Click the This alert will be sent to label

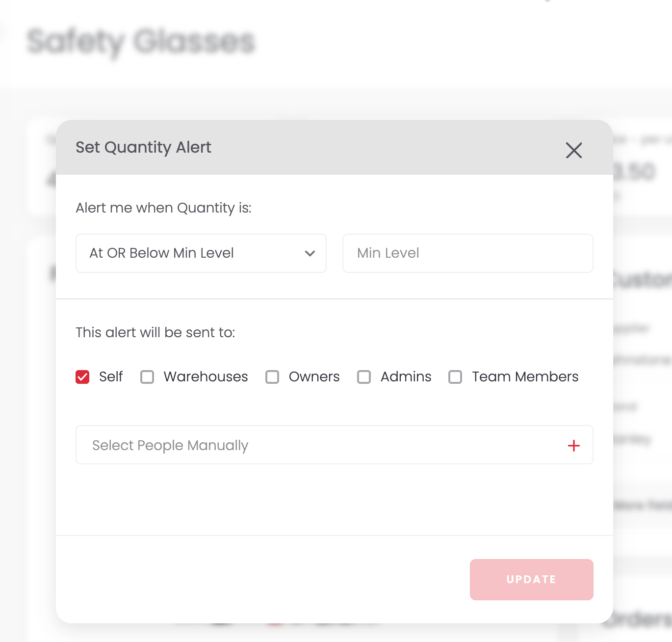155,333
